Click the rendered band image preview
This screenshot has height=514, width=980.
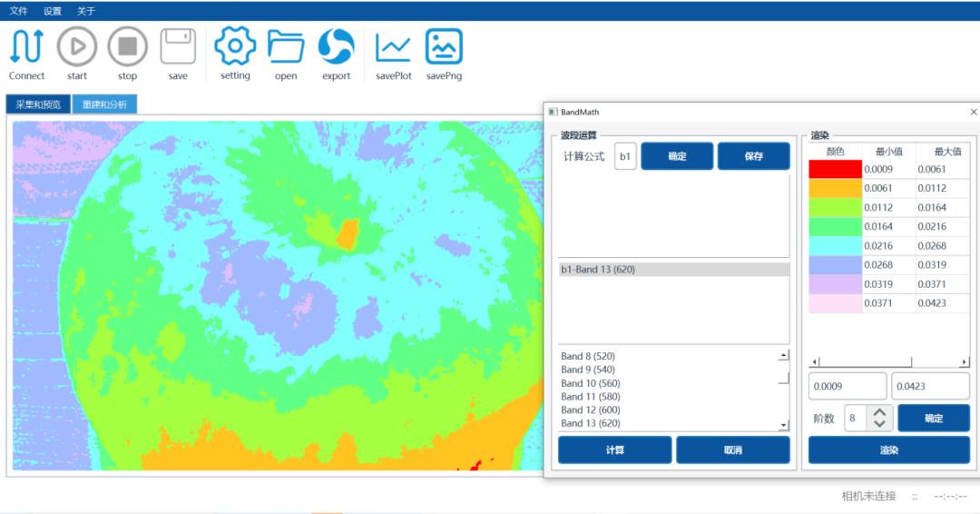[x=279, y=296]
